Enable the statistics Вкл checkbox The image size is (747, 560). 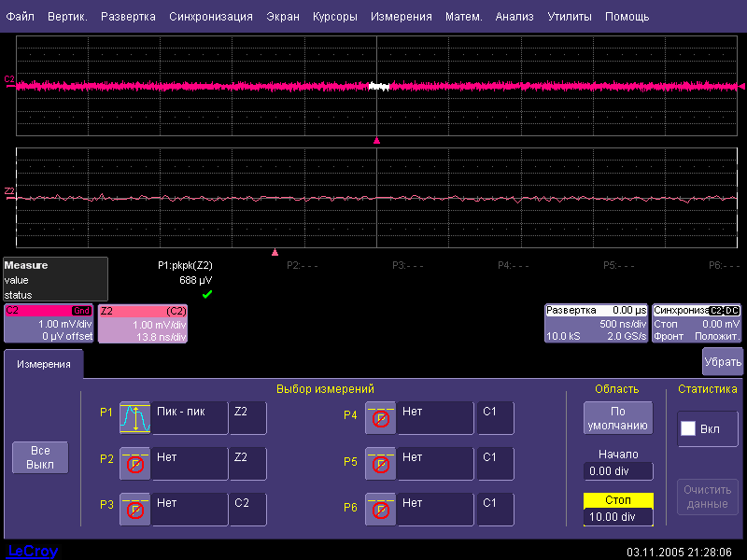click(689, 429)
